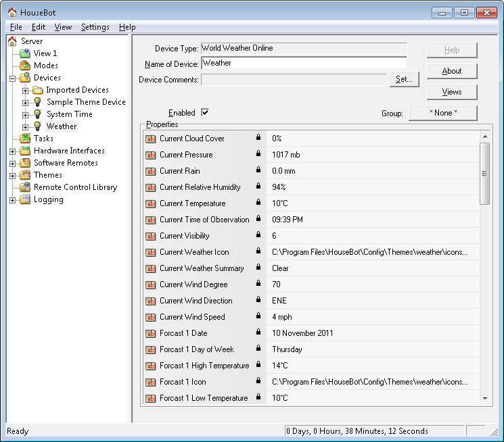Click the Views button

click(452, 92)
